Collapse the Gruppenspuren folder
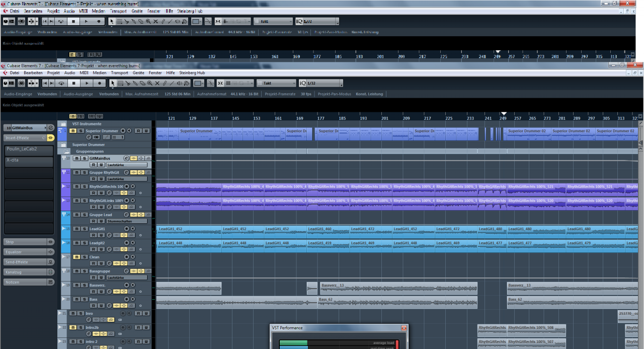Screen dimensions: 644x349 pos(66,152)
